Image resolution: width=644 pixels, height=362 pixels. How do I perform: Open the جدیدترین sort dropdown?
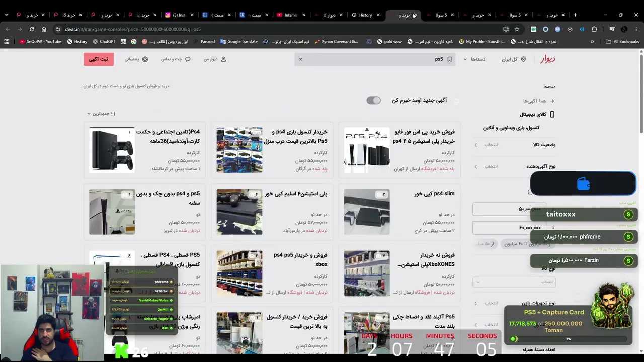[101, 114]
